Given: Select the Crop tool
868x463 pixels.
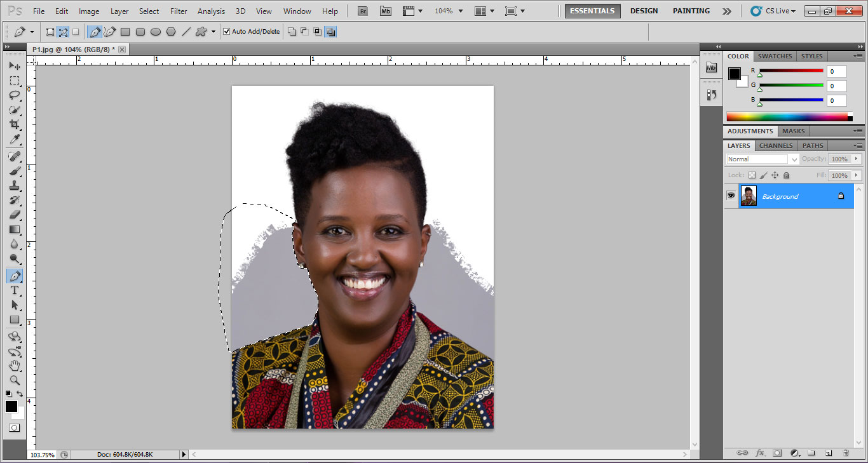Looking at the screenshot, I should (x=15, y=124).
